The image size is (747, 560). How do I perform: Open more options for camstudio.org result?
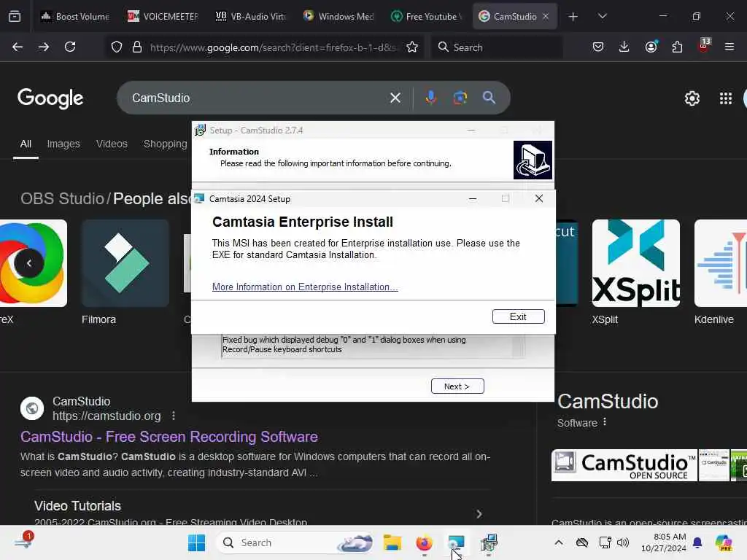click(174, 416)
